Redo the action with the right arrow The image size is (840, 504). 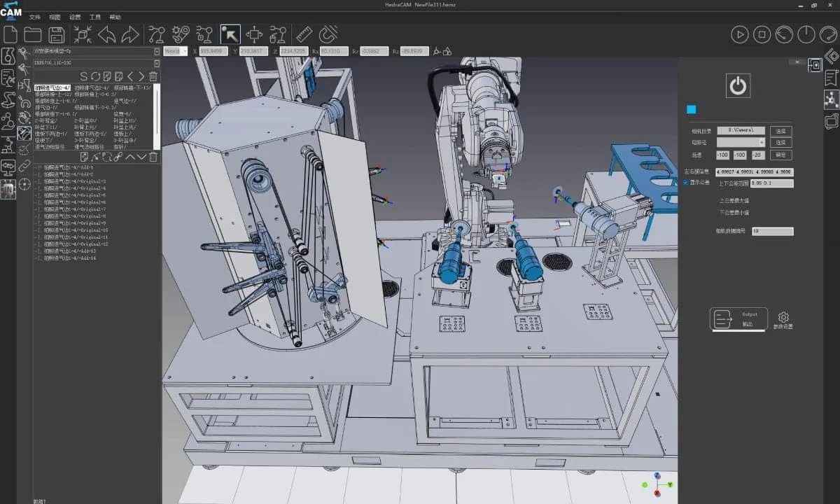pos(130,34)
